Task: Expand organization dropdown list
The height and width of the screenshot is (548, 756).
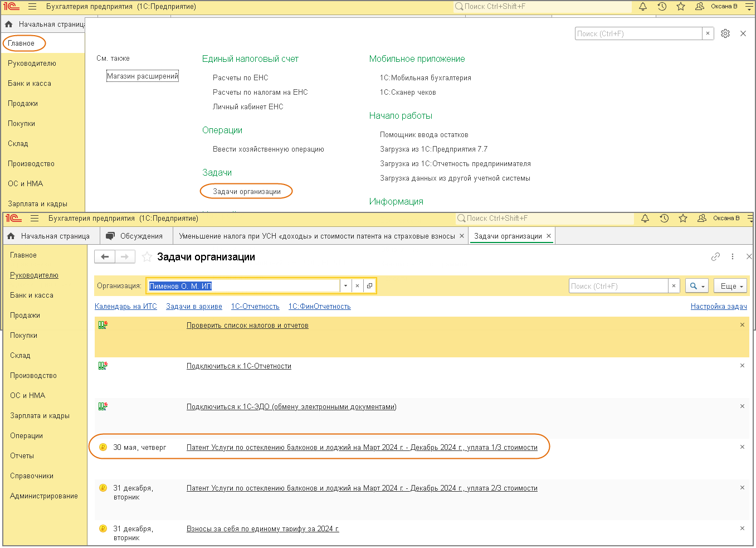Action: [345, 286]
